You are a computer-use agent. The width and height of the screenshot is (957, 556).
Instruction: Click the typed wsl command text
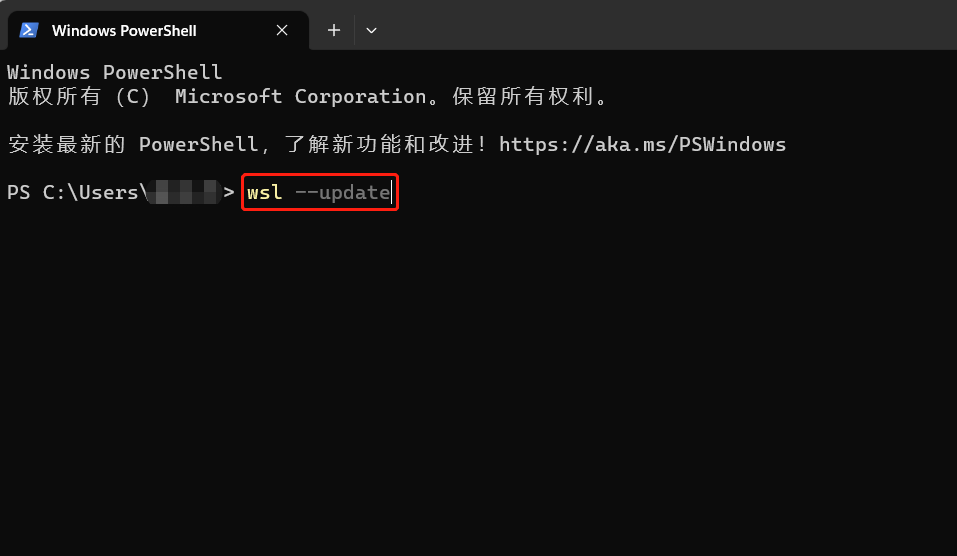264,192
